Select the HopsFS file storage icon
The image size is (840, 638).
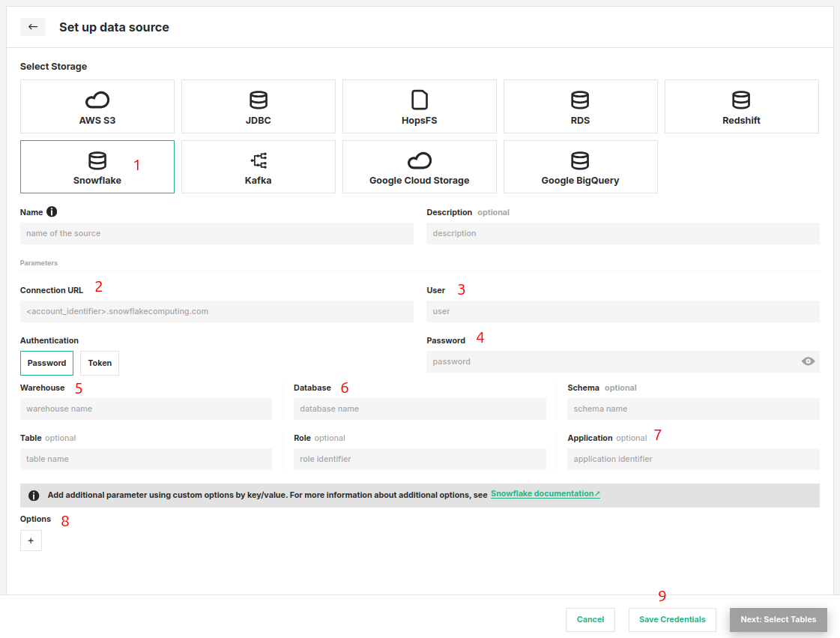[x=420, y=100]
